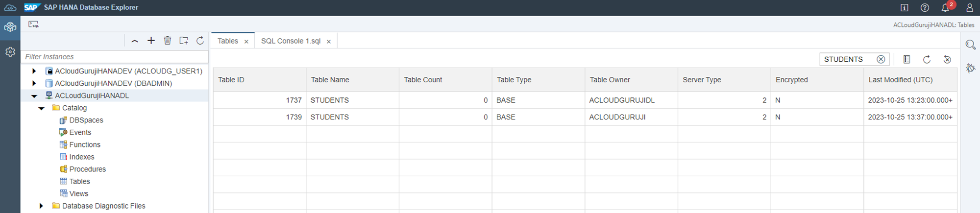980x213 pixels.
Task: Refresh the tables result grid
Action: [x=927, y=59]
